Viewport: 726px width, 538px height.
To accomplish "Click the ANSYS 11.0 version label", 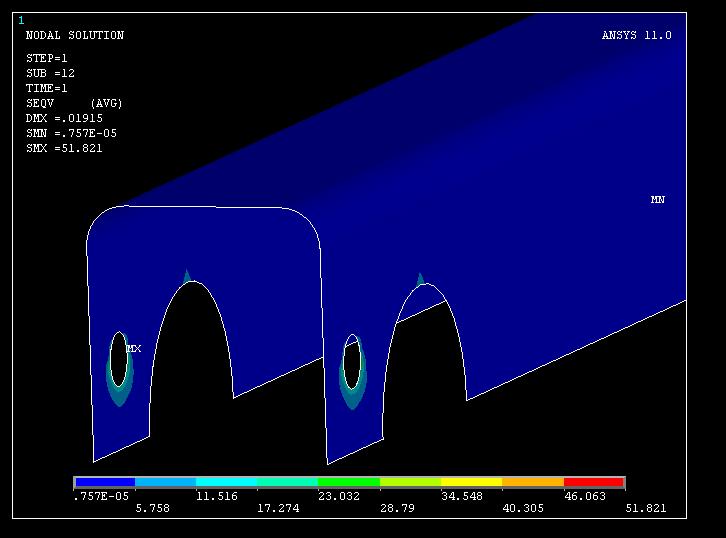I will (637, 35).
